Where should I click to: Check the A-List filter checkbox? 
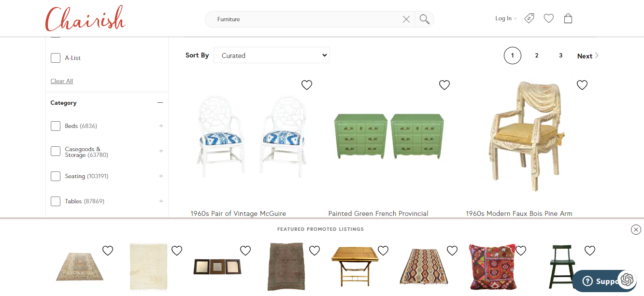[x=56, y=58]
